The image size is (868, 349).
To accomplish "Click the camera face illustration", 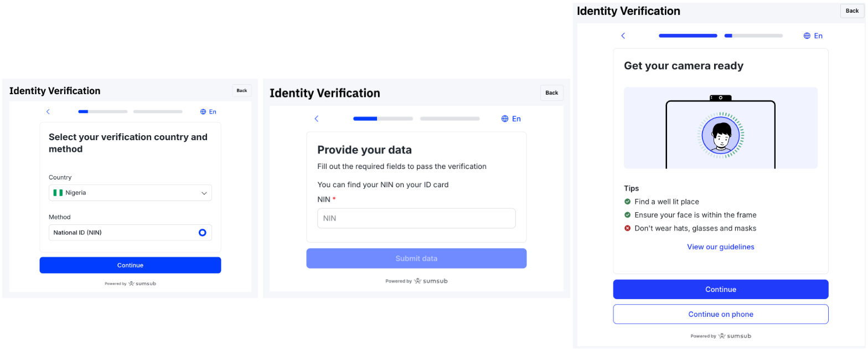I will point(720,135).
